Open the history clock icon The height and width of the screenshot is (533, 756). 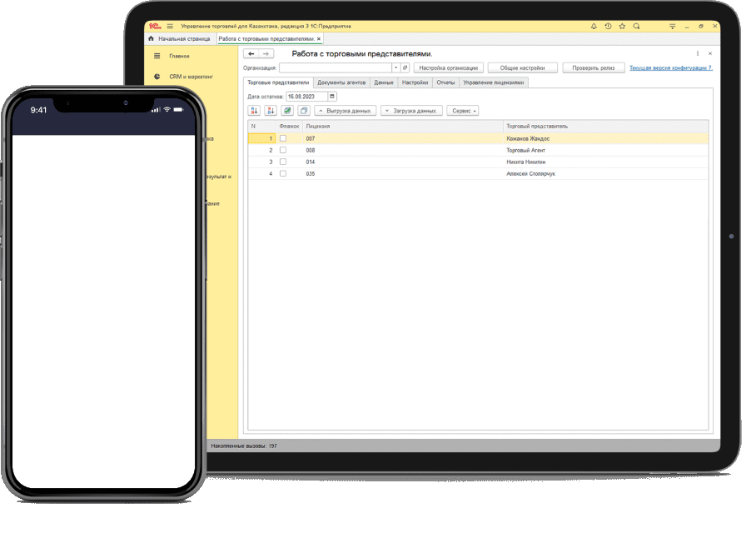608,26
